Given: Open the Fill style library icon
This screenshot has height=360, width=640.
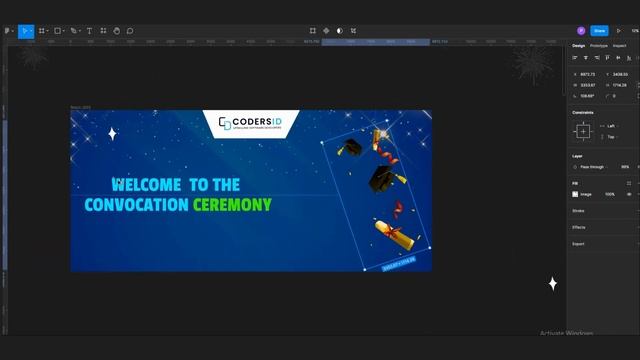Looking at the screenshot, I should point(629,184).
